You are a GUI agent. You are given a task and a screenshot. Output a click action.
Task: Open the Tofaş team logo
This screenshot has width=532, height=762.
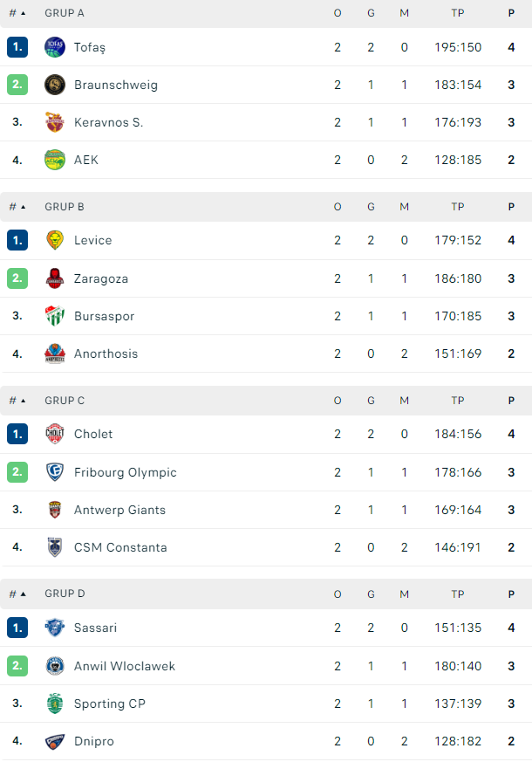[x=55, y=47]
